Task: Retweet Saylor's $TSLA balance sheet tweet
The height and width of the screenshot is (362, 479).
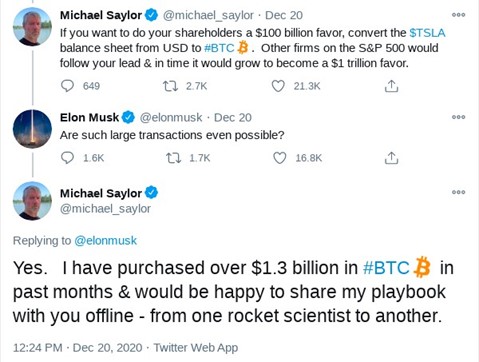Action: click(x=170, y=86)
